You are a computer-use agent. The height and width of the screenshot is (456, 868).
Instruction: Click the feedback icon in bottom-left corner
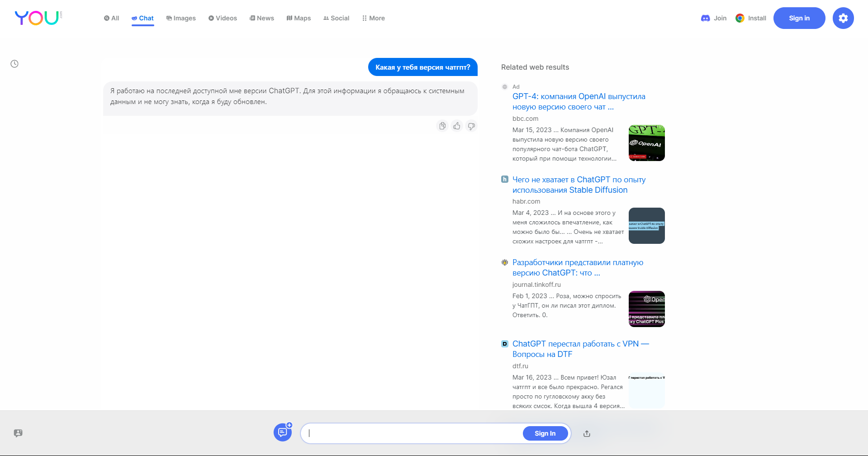point(18,433)
